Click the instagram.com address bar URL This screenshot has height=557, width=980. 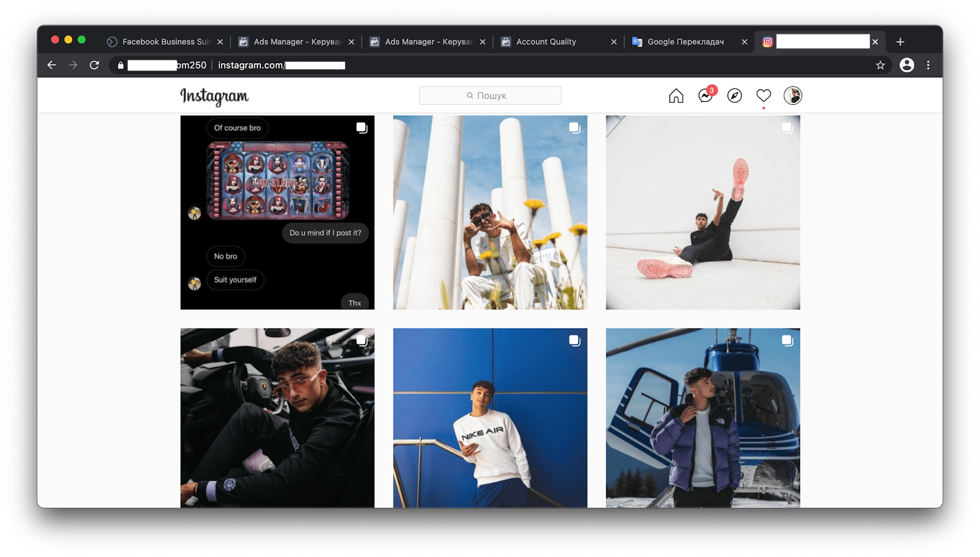[281, 65]
